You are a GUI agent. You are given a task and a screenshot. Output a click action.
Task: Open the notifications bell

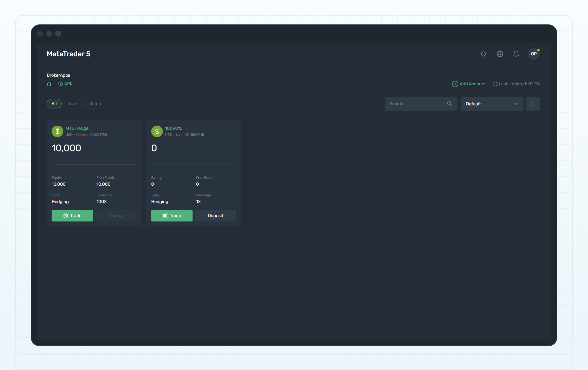(x=516, y=54)
